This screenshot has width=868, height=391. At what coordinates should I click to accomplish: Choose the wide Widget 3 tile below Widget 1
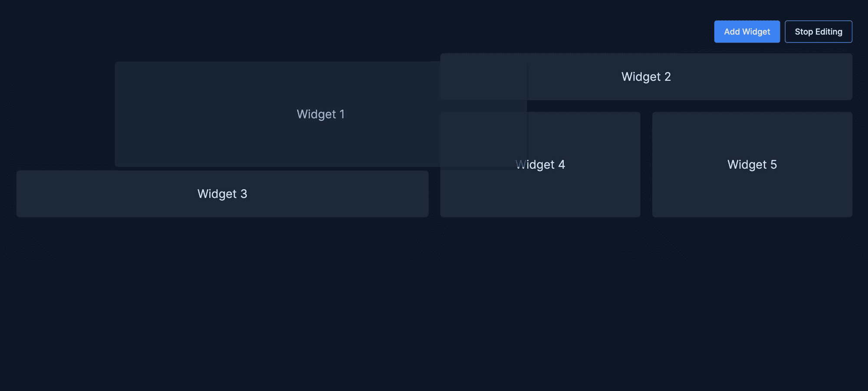pos(222,194)
